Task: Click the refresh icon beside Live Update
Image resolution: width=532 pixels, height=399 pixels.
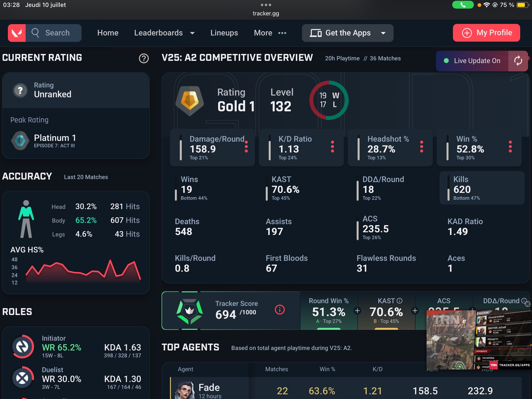Action: pyautogui.click(x=518, y=61)
